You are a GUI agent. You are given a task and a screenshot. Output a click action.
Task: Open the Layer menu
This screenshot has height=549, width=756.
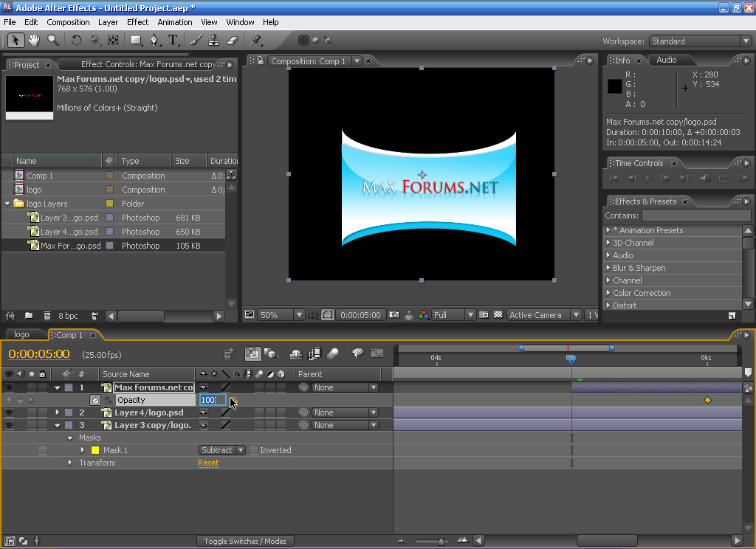pyautogui.click(x=108, y=22)
